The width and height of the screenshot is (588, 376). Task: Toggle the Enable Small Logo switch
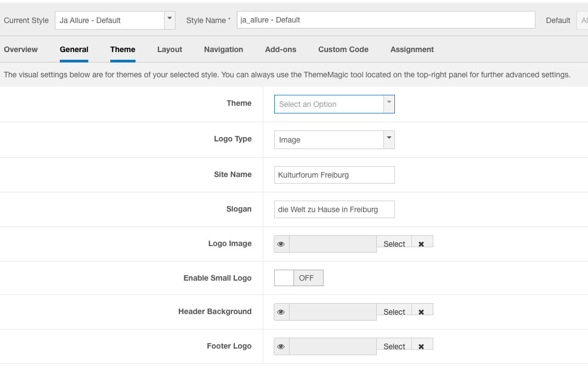tap(298, 278)
